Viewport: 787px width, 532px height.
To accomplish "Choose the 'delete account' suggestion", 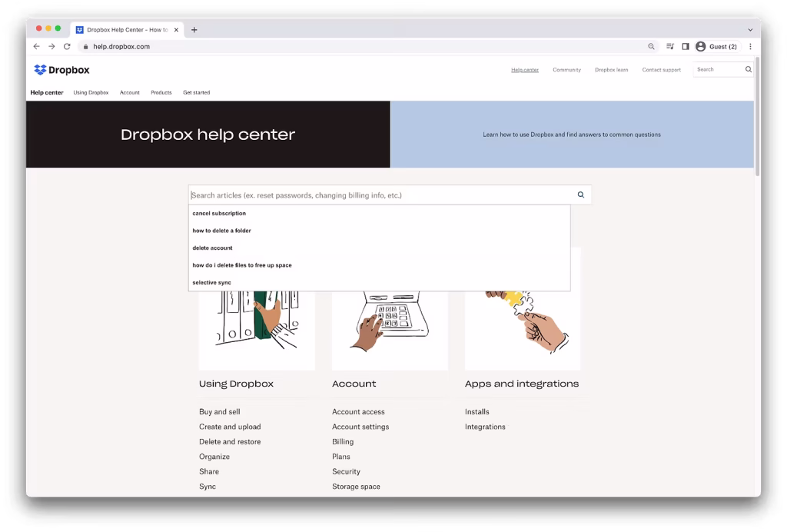I will coord(379,248).
